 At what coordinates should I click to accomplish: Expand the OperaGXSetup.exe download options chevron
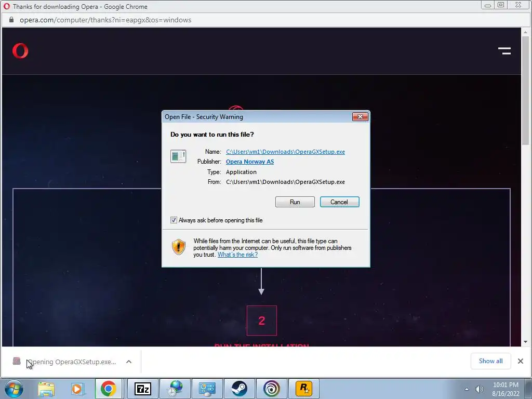click(129, 362)
